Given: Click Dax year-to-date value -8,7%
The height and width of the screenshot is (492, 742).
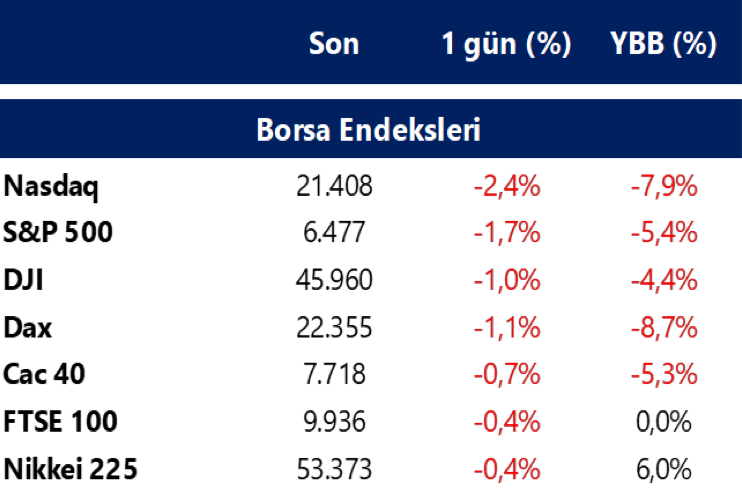Looking at the screenshot, I should pyautogui.click(x=663, y=327).
